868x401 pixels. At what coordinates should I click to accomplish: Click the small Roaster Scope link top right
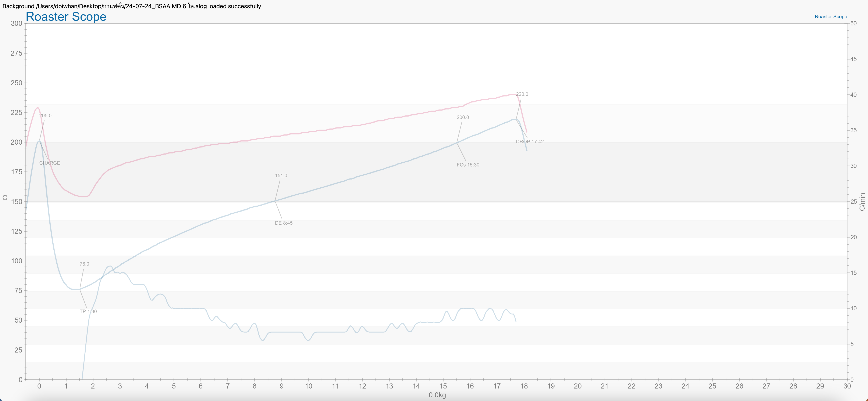pyautogui.click(x=831, y=17)
